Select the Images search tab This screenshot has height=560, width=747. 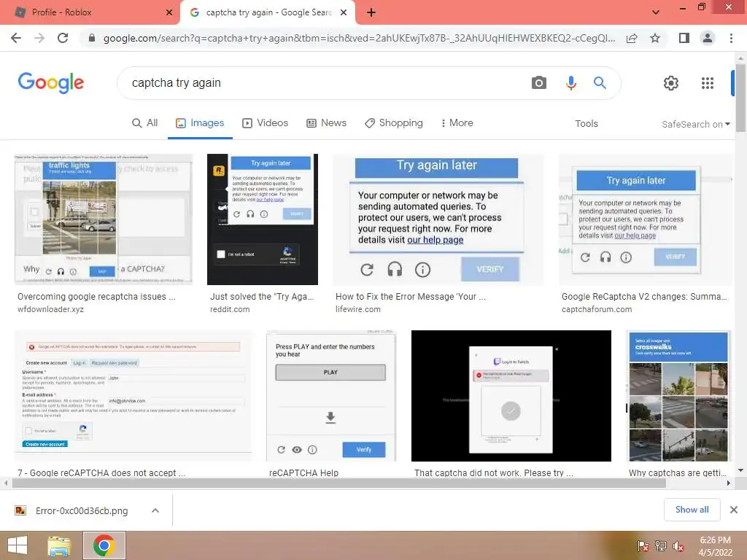coord(200,122)
